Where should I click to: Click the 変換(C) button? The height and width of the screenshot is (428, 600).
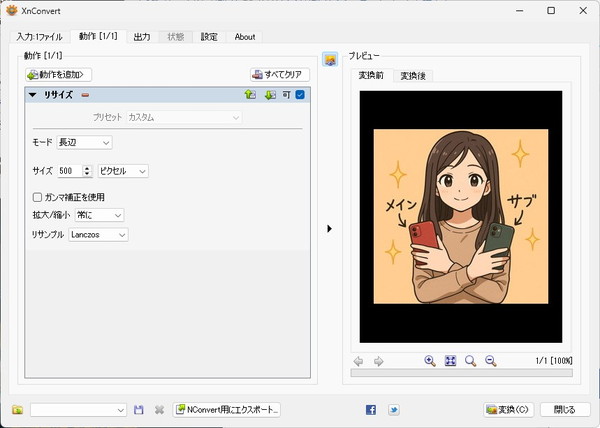[x=508, y=410]
